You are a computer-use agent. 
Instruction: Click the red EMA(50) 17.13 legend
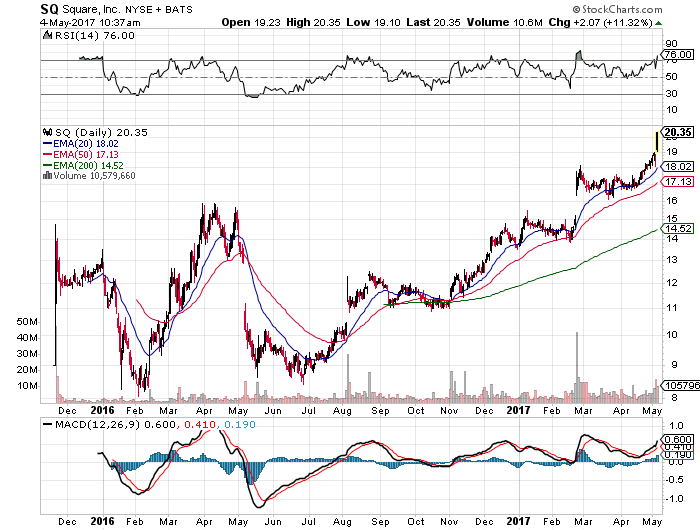[81, 154]
